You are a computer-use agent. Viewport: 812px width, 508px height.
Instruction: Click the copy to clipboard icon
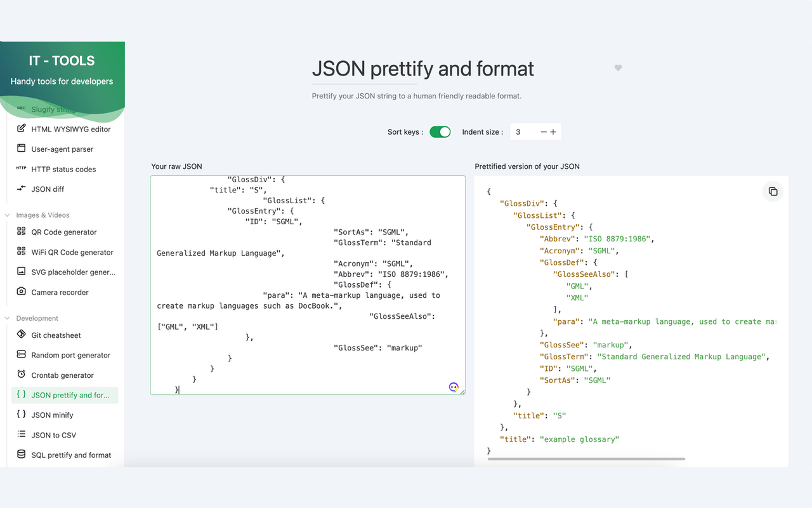pyautogui.click(x=773, y=192)
